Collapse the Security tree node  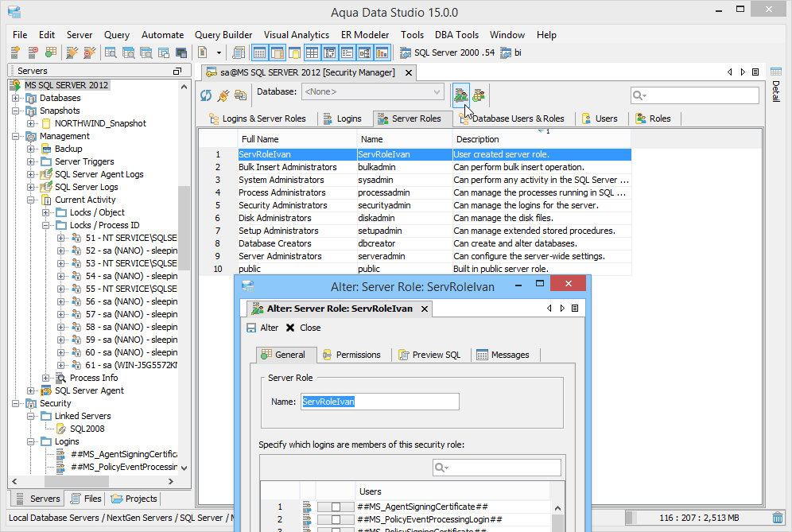pyautogui.click(x=16, y=404)
